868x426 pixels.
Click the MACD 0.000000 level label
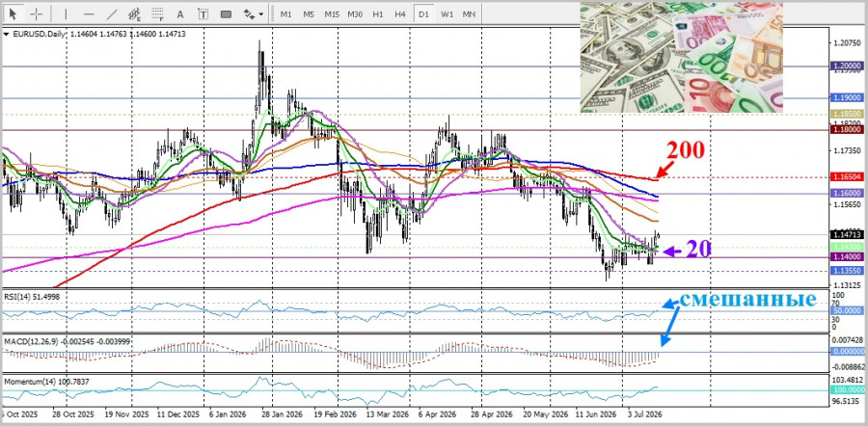pos(847,352)
